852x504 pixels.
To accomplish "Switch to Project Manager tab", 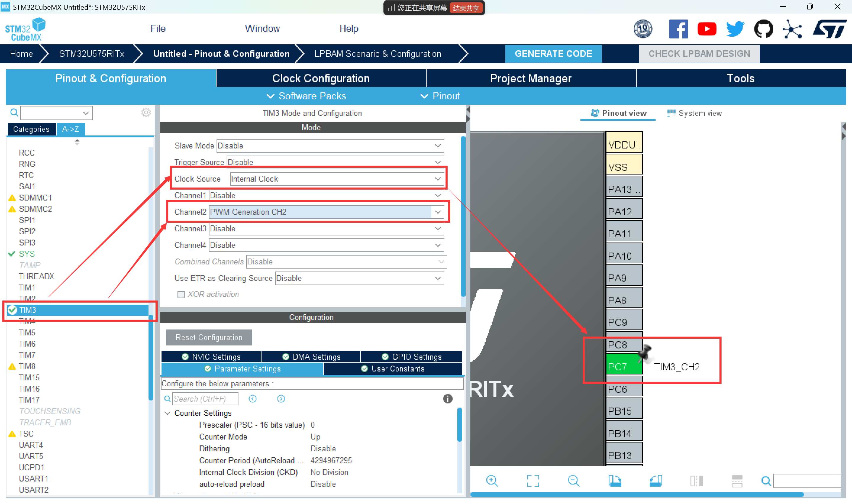I will pos(531,78).
